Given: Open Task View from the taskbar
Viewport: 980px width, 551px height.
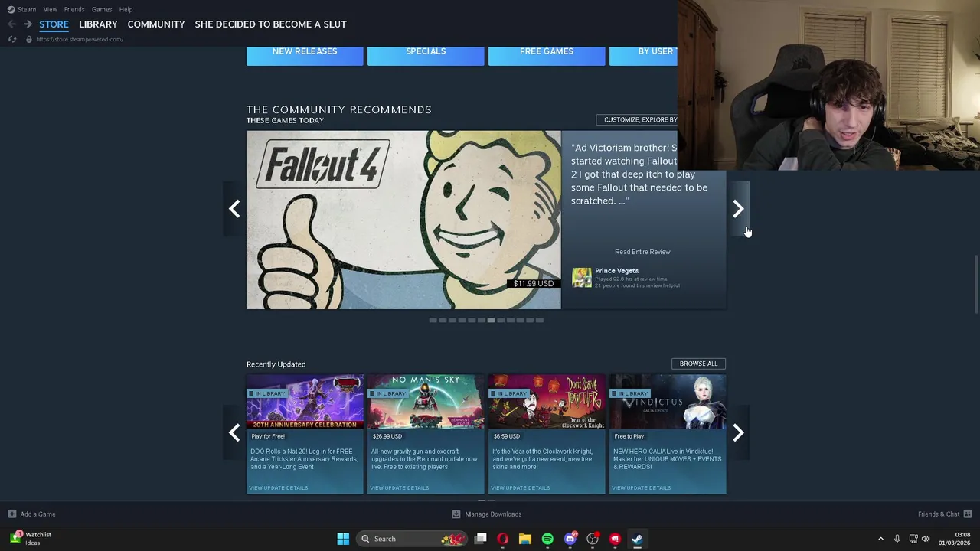Looking at the screenshot, I should click(x=481, y=539).
